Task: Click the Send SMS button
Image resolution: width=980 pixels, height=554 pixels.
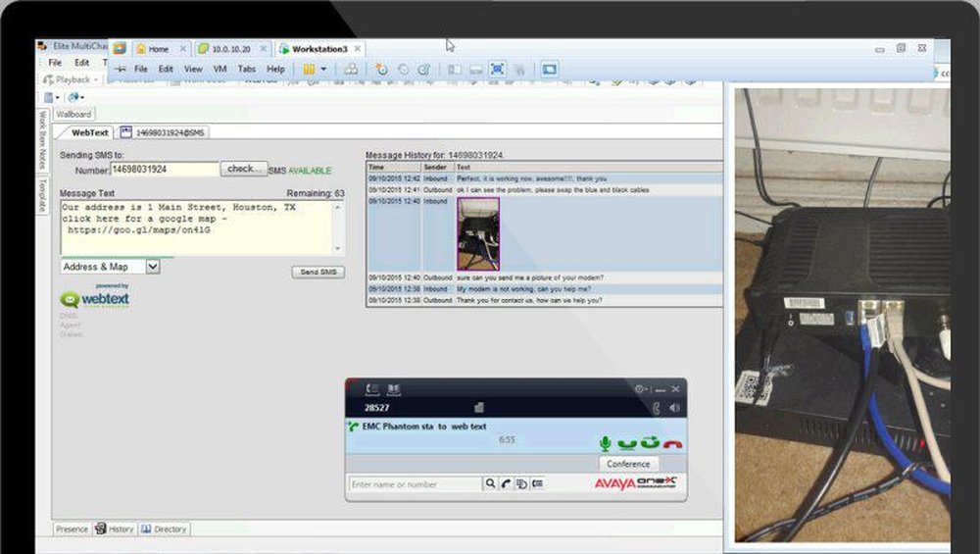Action: [x=318, y=272]
